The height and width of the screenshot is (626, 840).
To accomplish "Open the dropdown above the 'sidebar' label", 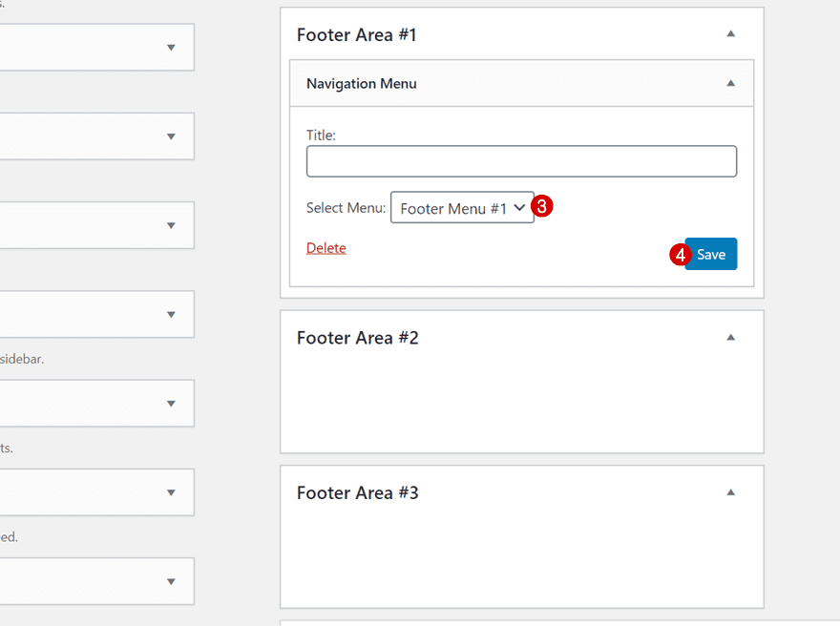I will coord(95,314).
